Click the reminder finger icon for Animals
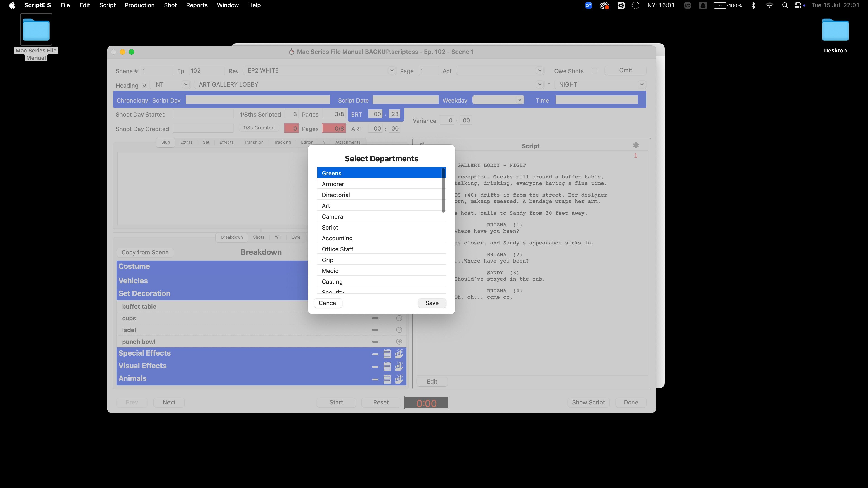Image resolution: width=868 pixels, height=488 pixels. (x=399, y=379)
